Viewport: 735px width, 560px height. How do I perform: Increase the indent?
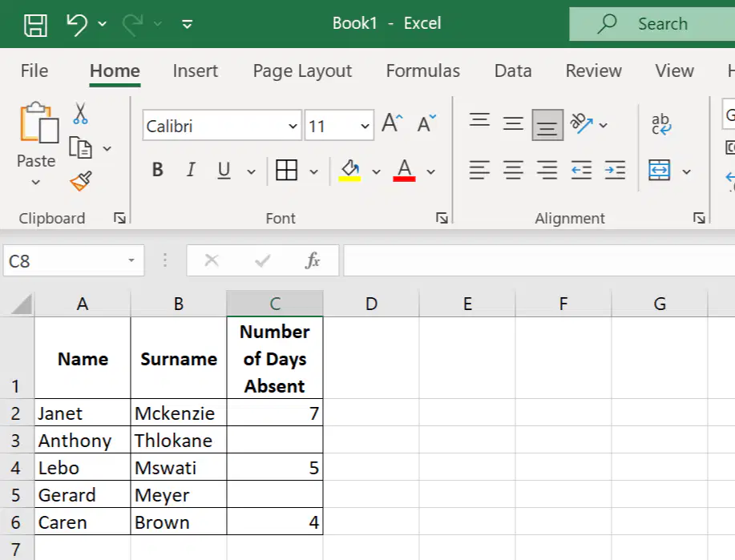(615, 170)
